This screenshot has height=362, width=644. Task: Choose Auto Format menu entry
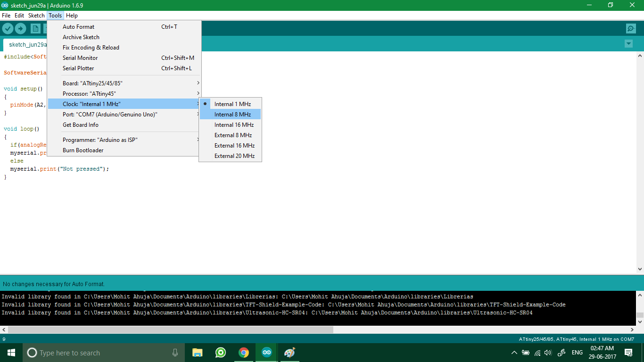click(124, 26)
